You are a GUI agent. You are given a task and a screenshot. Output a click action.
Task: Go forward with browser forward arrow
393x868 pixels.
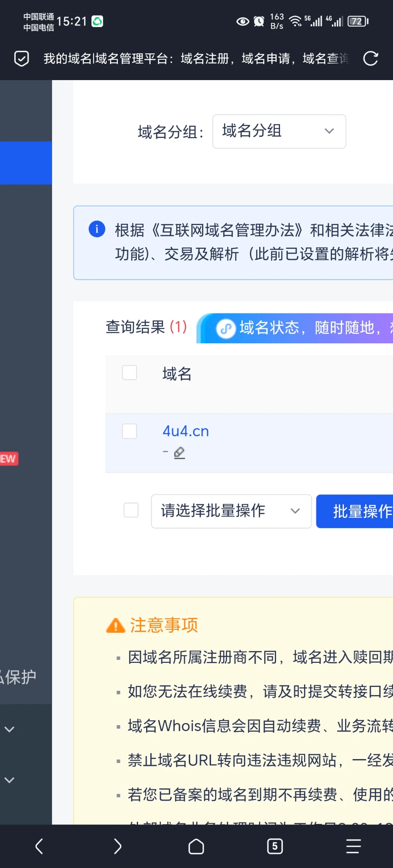point(117,846)
